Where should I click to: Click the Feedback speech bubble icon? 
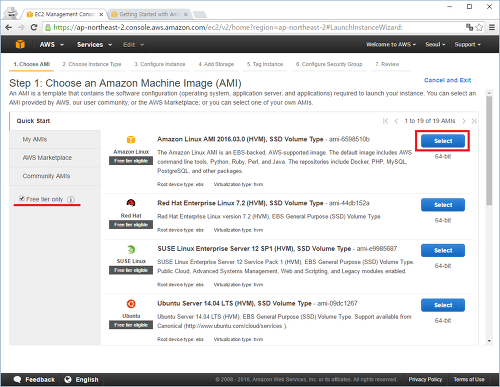[17, 379]
